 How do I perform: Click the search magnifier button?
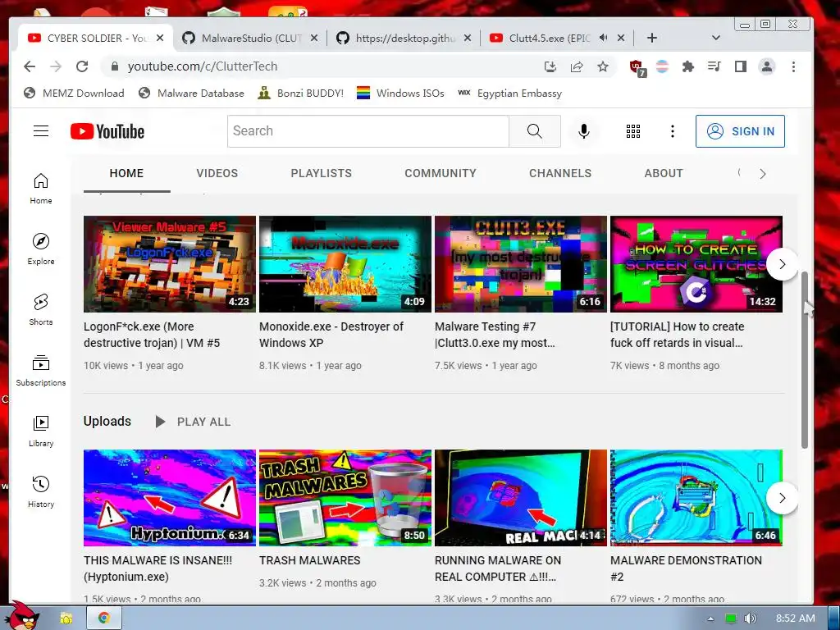click(x=534, y=131)
